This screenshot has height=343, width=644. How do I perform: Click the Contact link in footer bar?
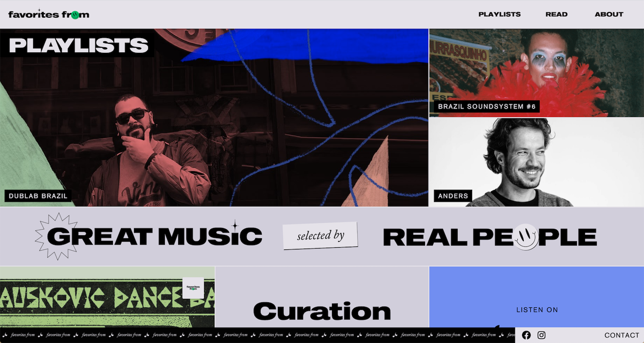click(x=622, y=335)
